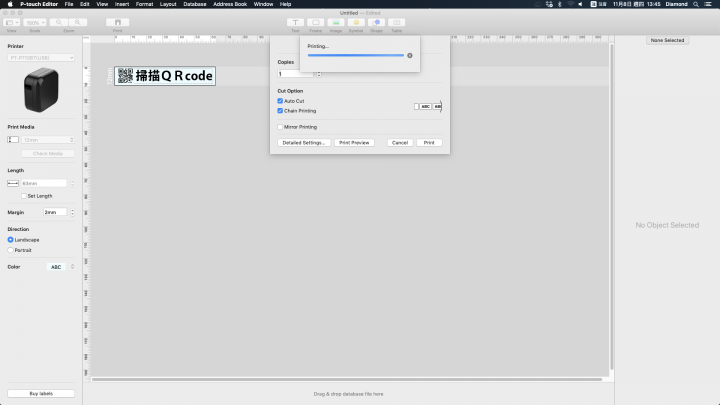Enable Mirror Printing checkbox
The image size is (720, 405).
(280, 127)
